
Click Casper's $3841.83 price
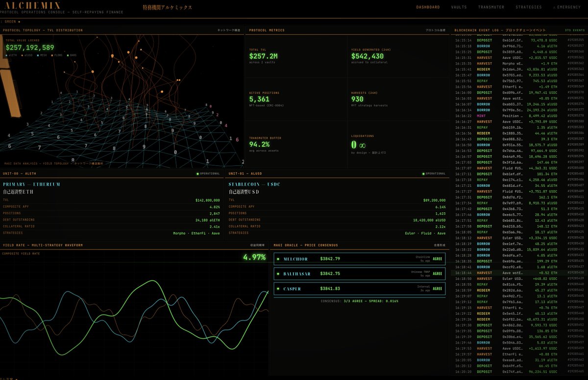pos(330,288)
